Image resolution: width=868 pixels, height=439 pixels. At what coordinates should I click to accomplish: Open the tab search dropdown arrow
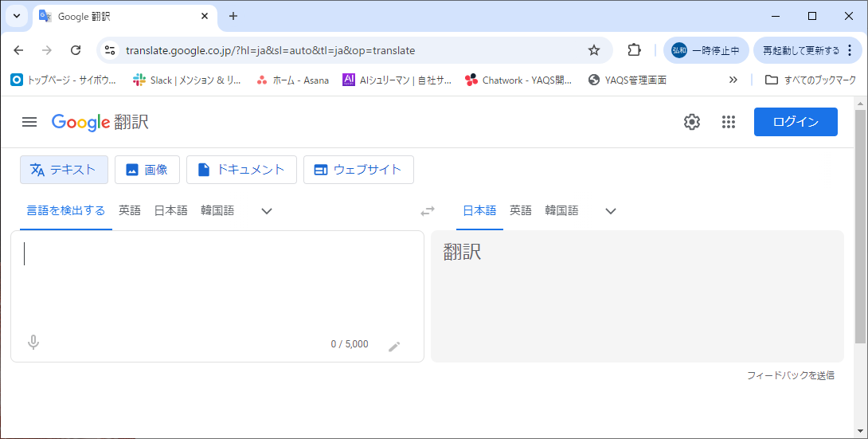(x=17, y=16)
